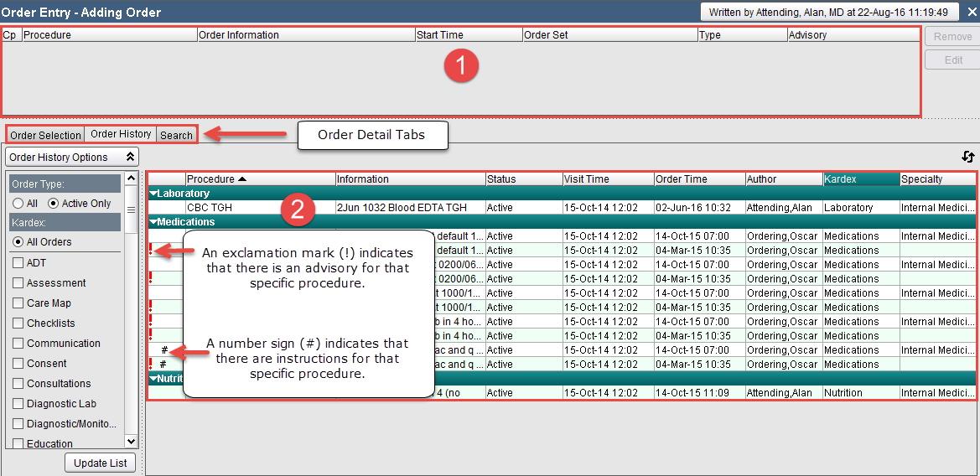This screenshot has width=980, height=476.
Task: Collapse the Laboratory group
Action: [x=153, y=194]
